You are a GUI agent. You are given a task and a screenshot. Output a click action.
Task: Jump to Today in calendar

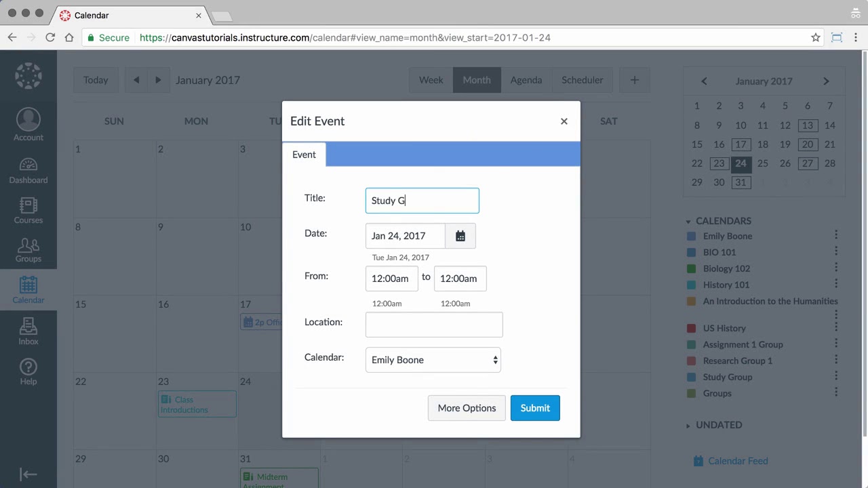tap(96, 80)
